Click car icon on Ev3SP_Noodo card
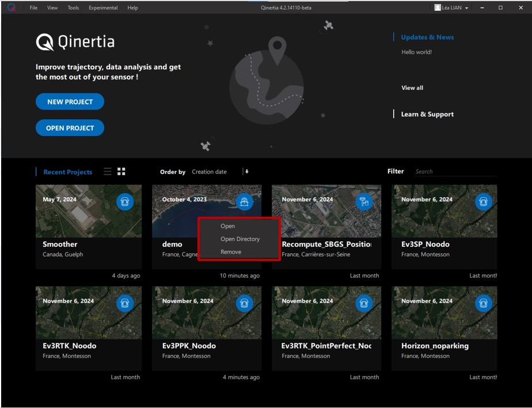Screen dimensions: 532x408 (x=484, y=202)
